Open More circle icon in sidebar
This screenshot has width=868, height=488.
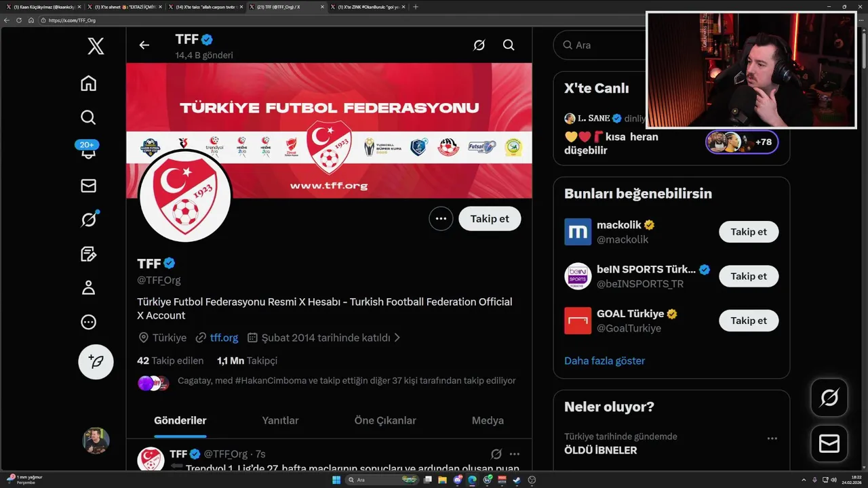pyautogui.click(x=88, y=322)
